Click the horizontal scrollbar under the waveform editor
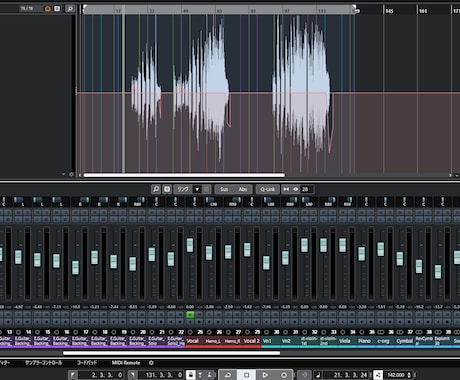Viewport: 460px width, 380px height. click(x=184, y=175)
